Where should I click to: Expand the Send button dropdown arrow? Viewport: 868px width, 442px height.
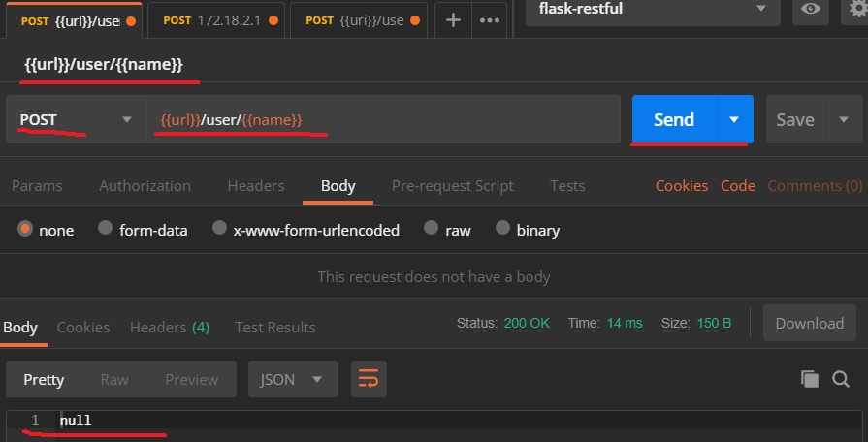[734, 119]
